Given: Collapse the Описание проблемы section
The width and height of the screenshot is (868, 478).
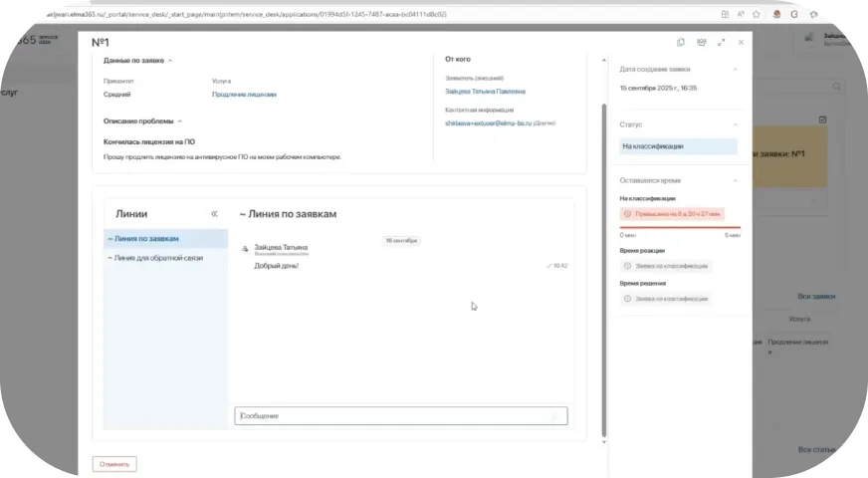Looking at the screenshot, I should (x=179, y=121).
